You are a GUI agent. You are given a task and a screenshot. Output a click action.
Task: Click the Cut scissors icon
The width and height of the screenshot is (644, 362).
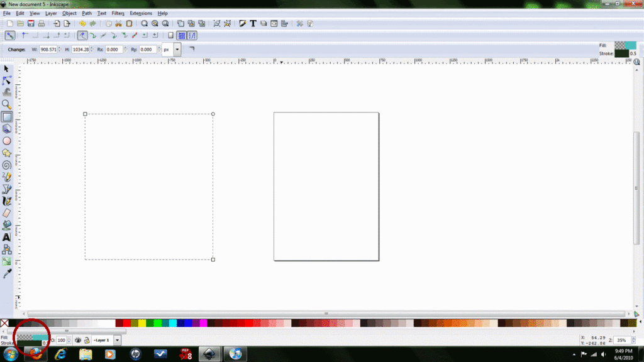[x=119, y=24]
